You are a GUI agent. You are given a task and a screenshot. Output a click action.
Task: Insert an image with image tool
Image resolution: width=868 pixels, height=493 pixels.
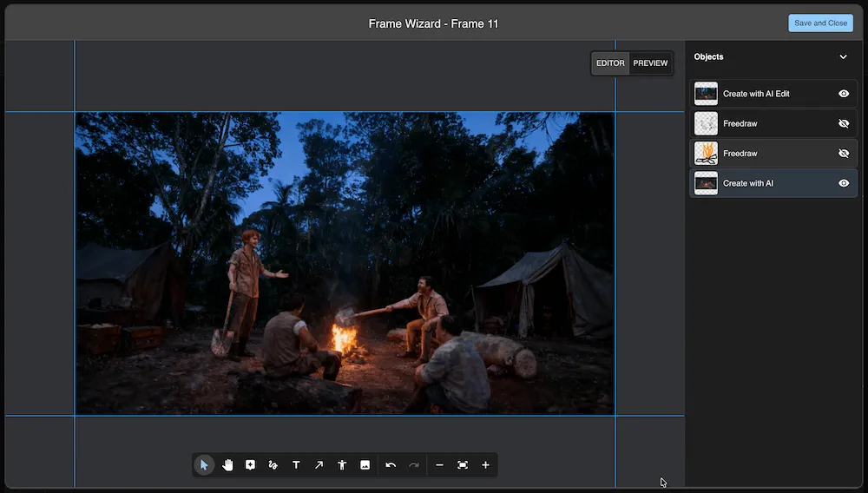(x=365, y=465)
